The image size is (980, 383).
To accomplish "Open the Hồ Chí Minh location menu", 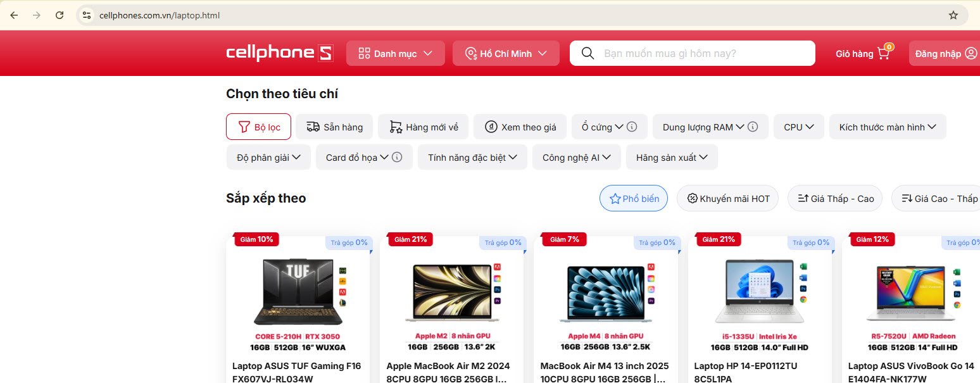I will point(505,53).
